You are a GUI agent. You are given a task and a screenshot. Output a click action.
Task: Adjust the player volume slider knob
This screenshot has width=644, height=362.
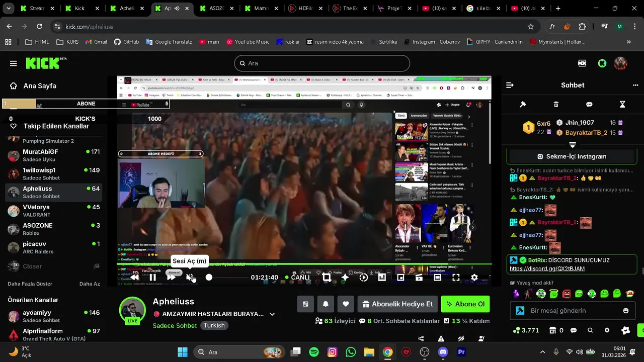209,277
